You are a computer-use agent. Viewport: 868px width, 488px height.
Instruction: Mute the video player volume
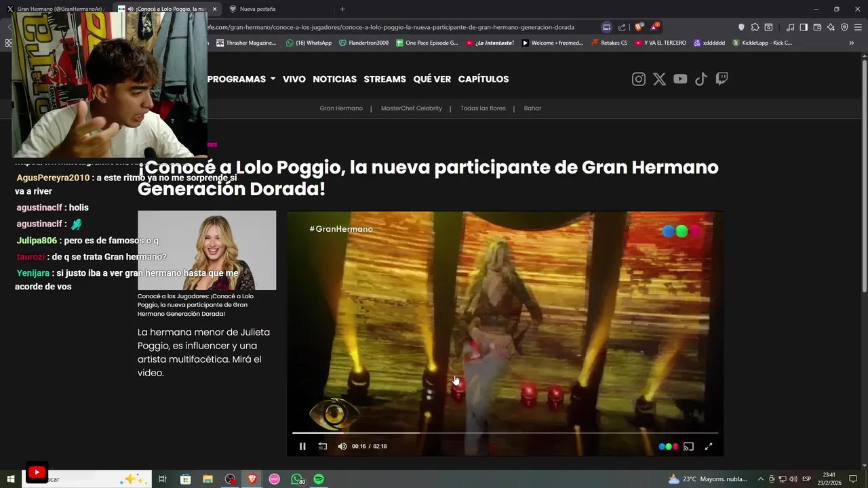pyautogui.click(x=342, y=446)
